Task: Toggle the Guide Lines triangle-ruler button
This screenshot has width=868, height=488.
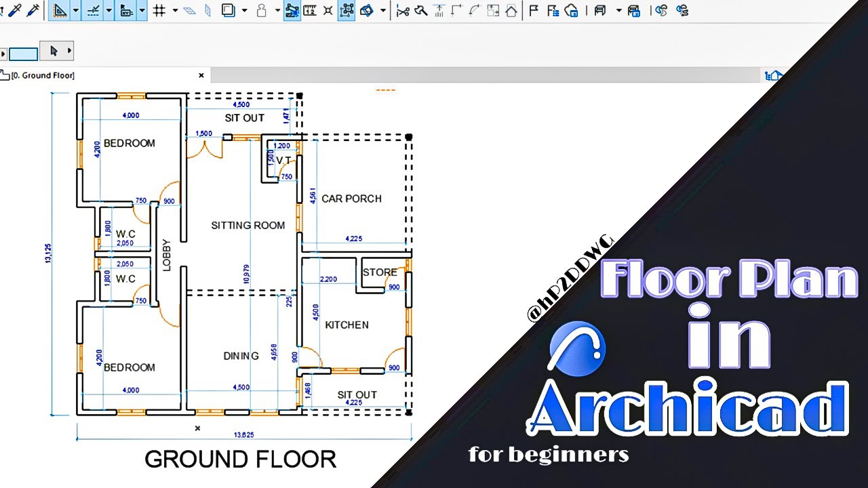Action: pyautogui.click(x=60, y=10)
